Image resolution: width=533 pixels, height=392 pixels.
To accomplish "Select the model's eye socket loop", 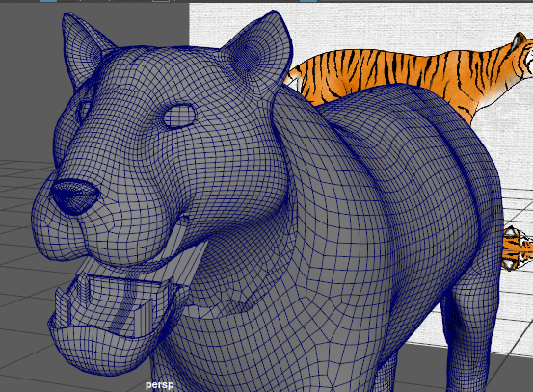I will pyautogui.click(x=179, y=116).
